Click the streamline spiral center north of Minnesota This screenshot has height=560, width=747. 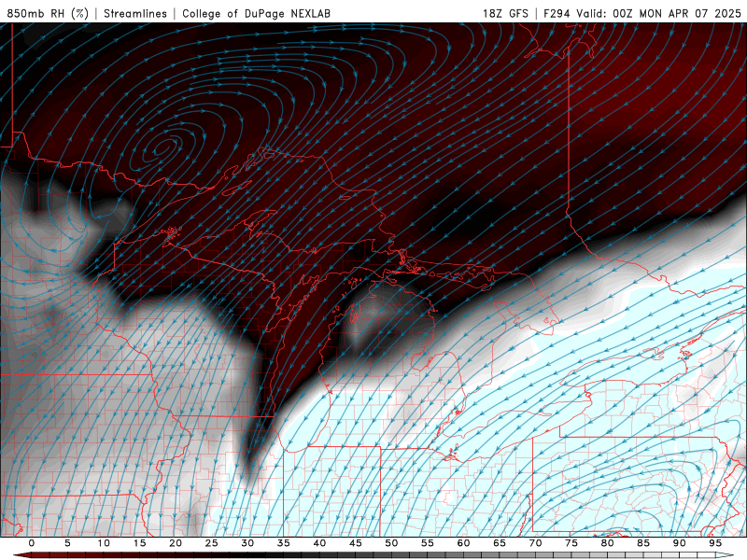(166, 147)
